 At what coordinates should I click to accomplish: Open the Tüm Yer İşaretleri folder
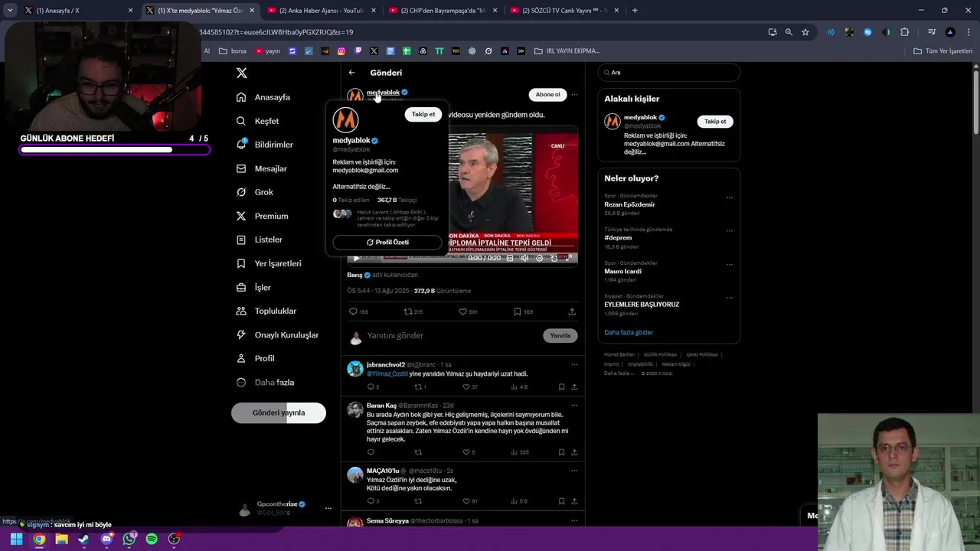943,51
